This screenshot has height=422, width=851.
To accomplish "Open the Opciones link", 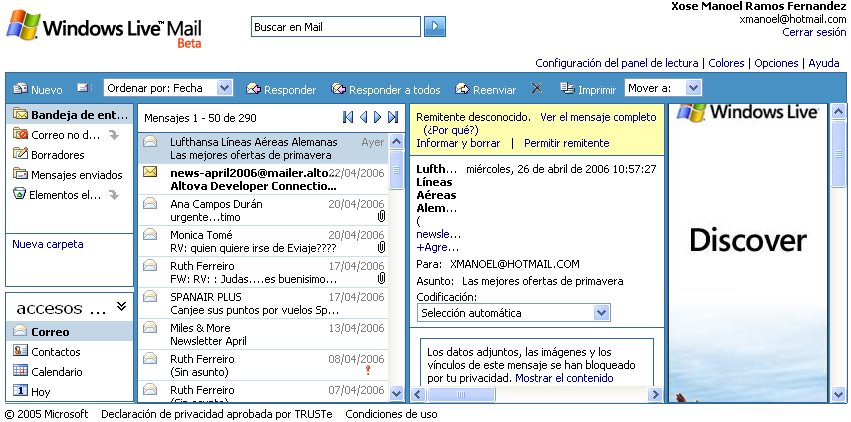I will point(776,63).
